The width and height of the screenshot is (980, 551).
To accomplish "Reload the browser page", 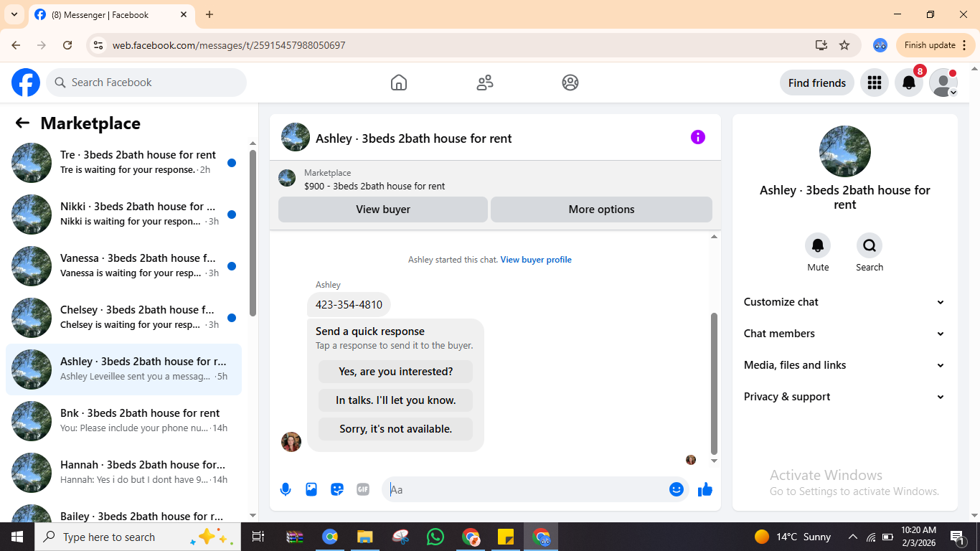I will 67,45.
